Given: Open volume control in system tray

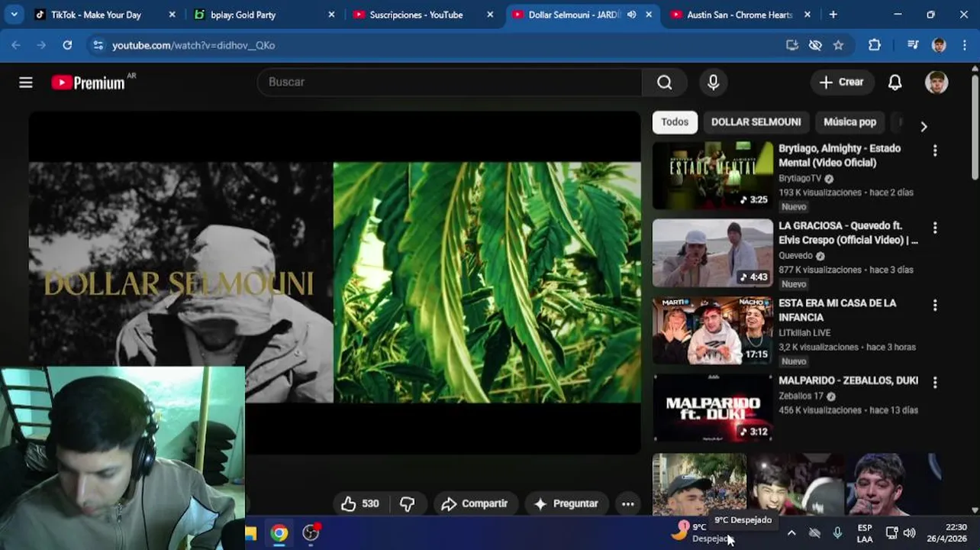Looking at the screenshot, I should pyautogui.click(x=909, y=533).
